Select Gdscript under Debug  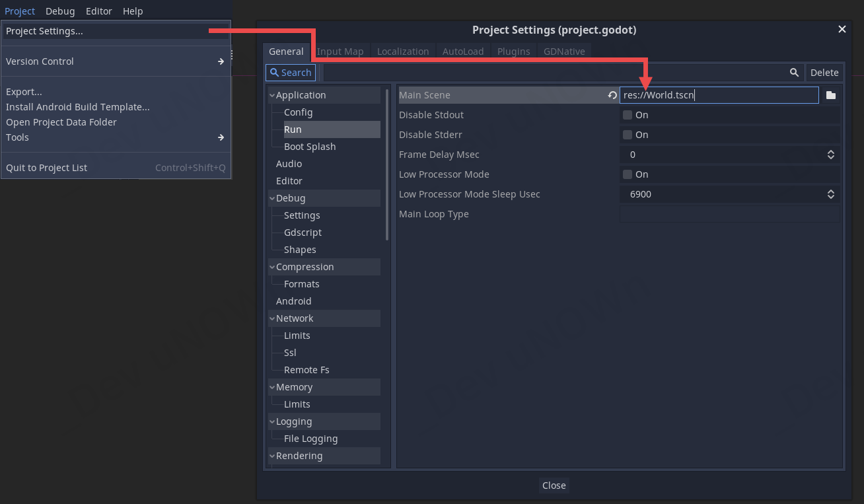coord(303,233)
